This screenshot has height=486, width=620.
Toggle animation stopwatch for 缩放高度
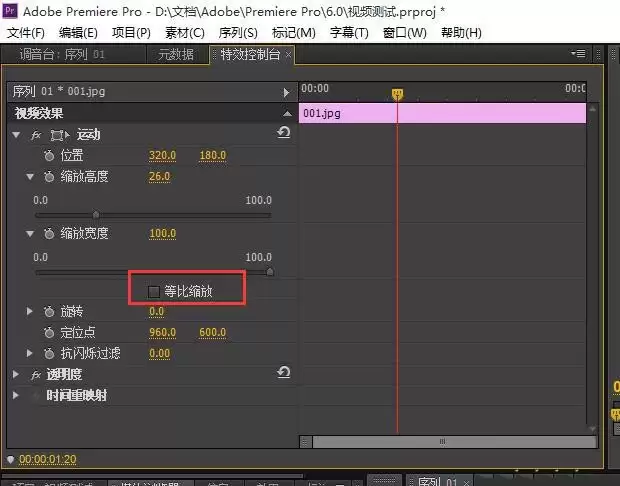[x=49, y=176]
